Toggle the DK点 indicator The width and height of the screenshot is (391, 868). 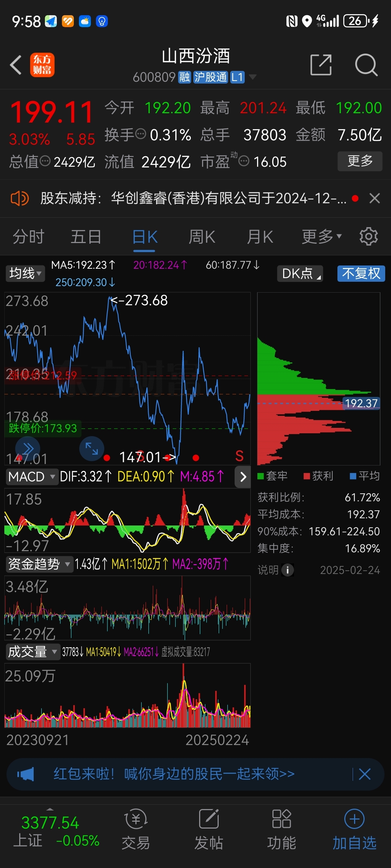[300, 273]
